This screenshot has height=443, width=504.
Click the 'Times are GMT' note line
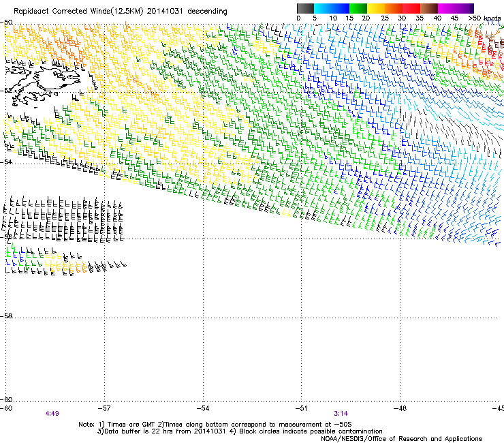pyautogui.click(x=215, y=425)
